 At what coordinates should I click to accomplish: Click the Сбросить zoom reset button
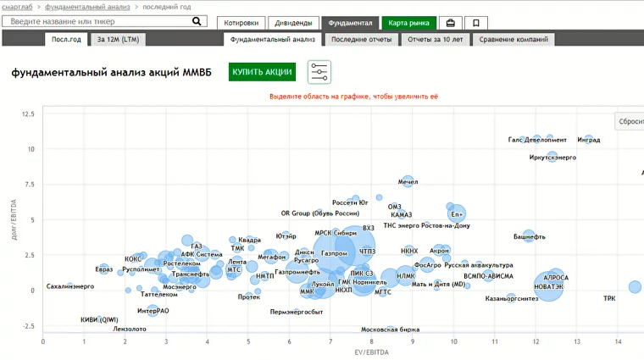point(630,121)
